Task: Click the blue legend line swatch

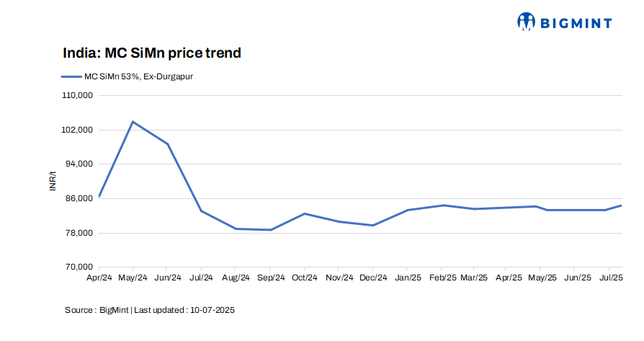Action: (x=72, y=76)
